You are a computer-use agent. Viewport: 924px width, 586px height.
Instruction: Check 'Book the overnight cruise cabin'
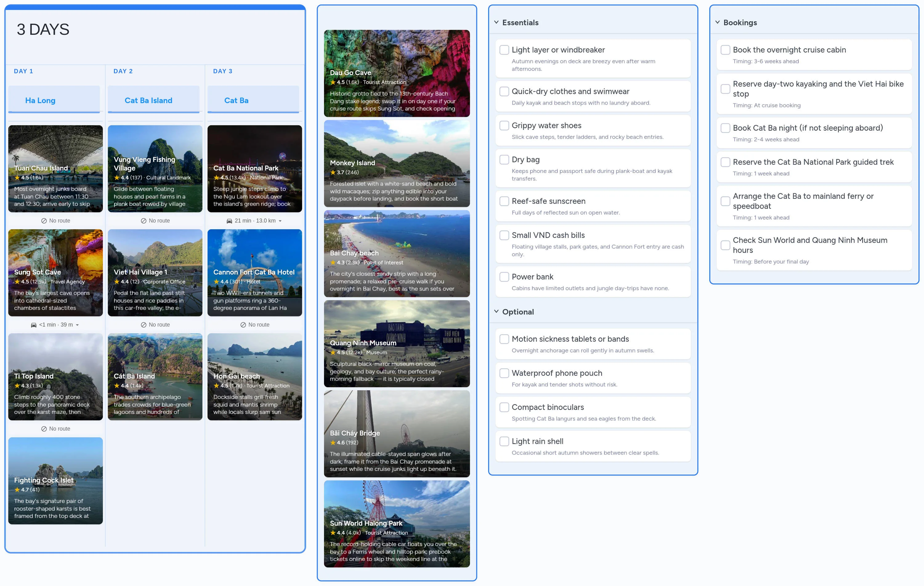pyautogui.click(x=725, y=50)
